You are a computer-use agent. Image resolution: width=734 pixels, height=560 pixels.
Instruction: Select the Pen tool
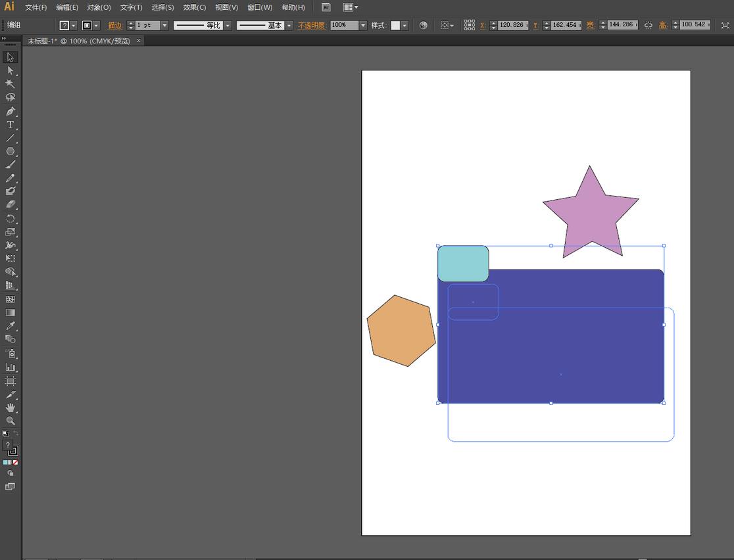pyautogui.click(x=11, y=111)
